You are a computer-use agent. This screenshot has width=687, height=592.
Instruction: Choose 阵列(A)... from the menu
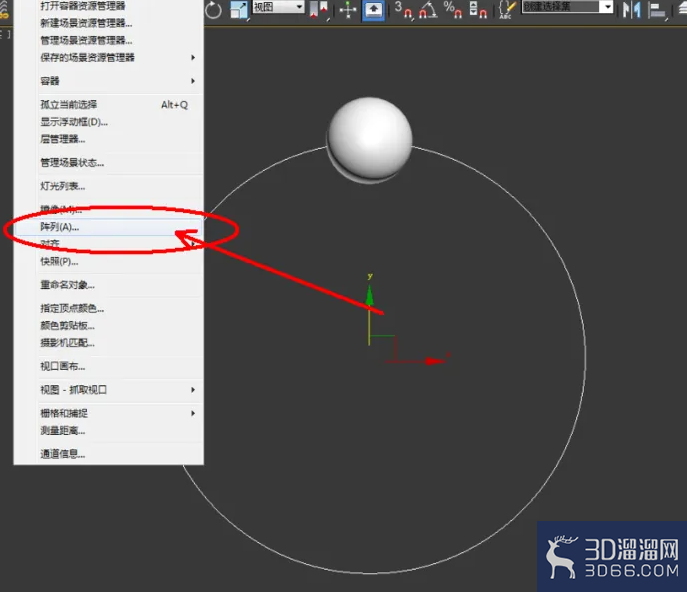109,227
